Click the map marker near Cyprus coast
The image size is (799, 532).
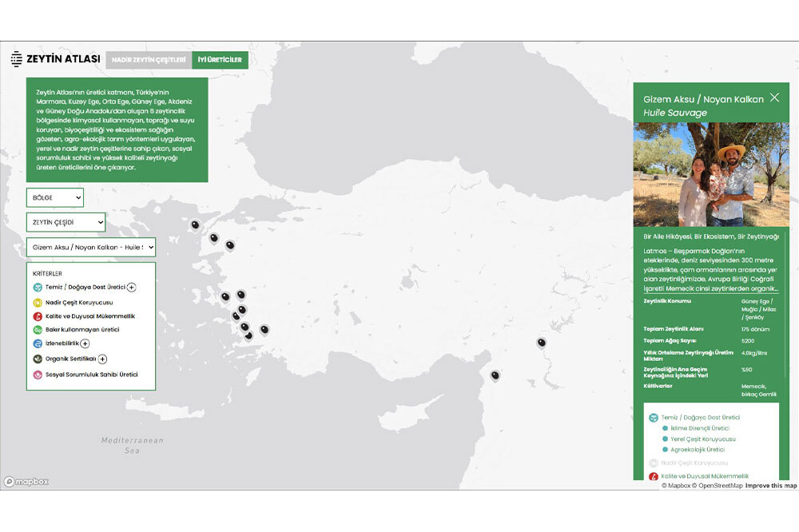point(495,375)
